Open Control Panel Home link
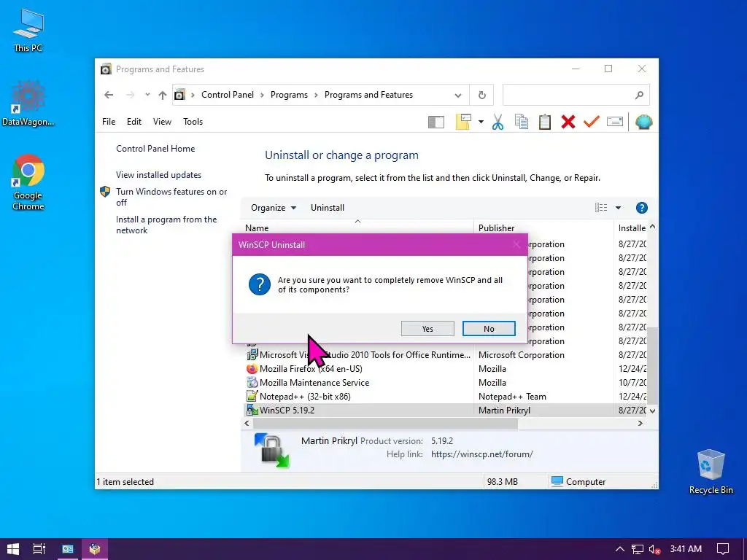Viewport: 747px width, 560px height. (155, 149)
